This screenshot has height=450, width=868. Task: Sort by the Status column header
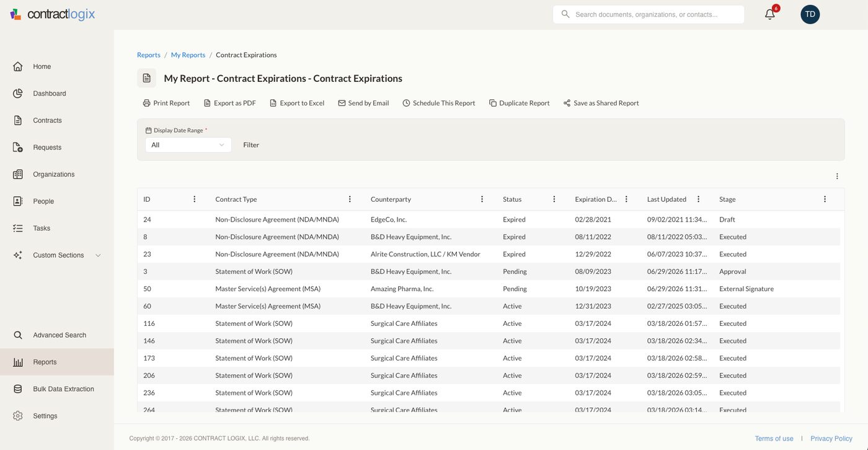pos(512,199)
